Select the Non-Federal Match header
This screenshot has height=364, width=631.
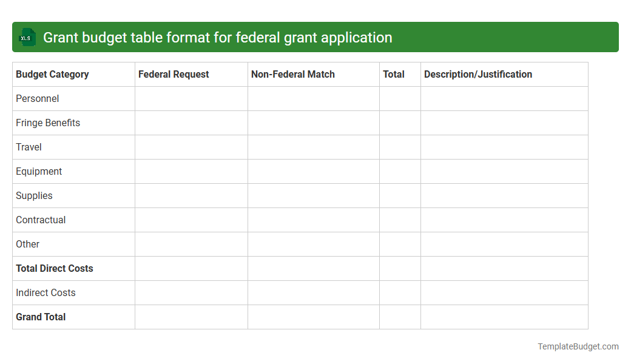tap(293, 74)
